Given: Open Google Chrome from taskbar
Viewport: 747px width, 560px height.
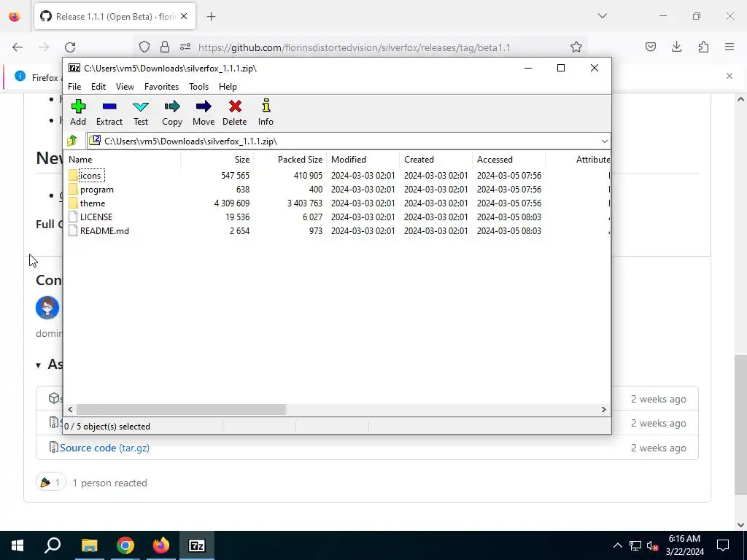Looking at the screenshot, I should pos(125,545).
